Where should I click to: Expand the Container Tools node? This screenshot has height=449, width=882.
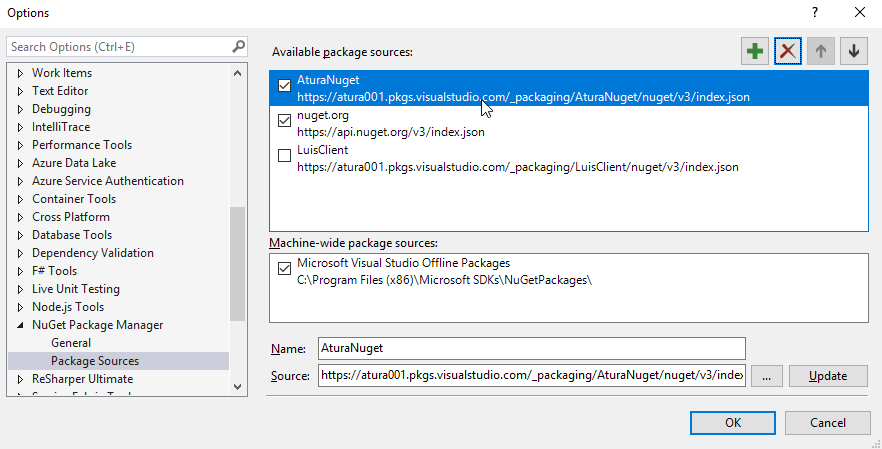click(20, 199)
